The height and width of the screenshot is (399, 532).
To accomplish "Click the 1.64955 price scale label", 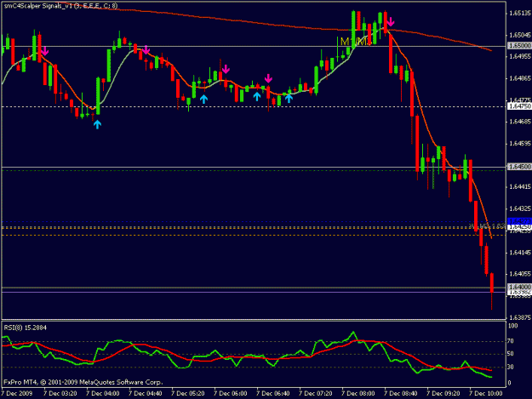I will point(520,56).
